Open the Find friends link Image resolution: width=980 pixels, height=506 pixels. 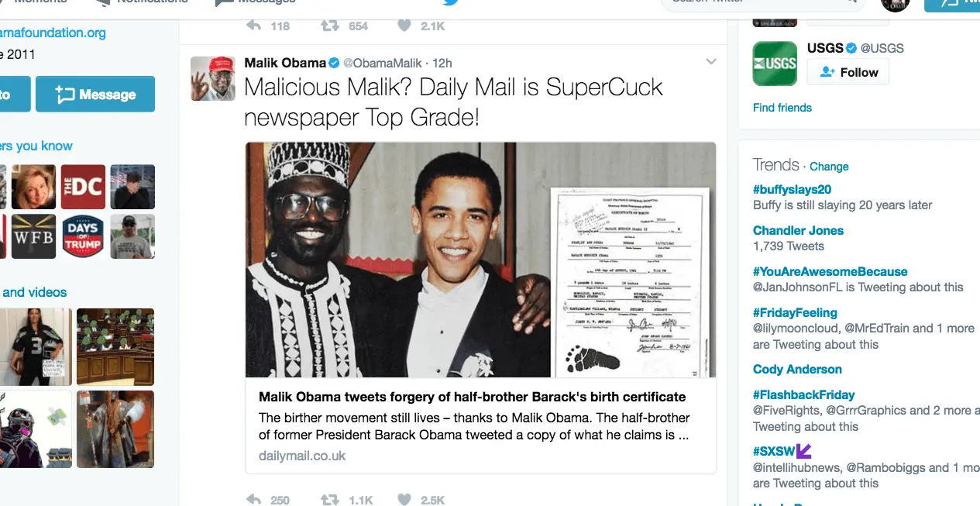(782, 108)
